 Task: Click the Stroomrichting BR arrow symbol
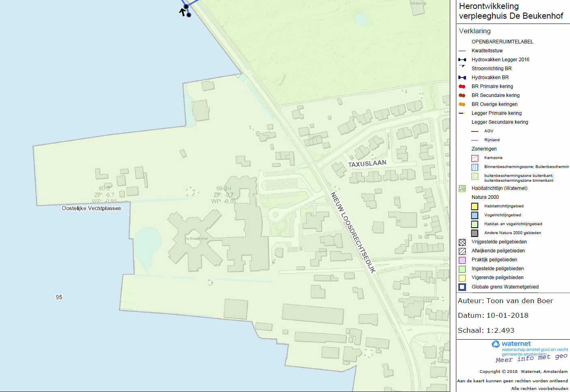coord(462,67)
